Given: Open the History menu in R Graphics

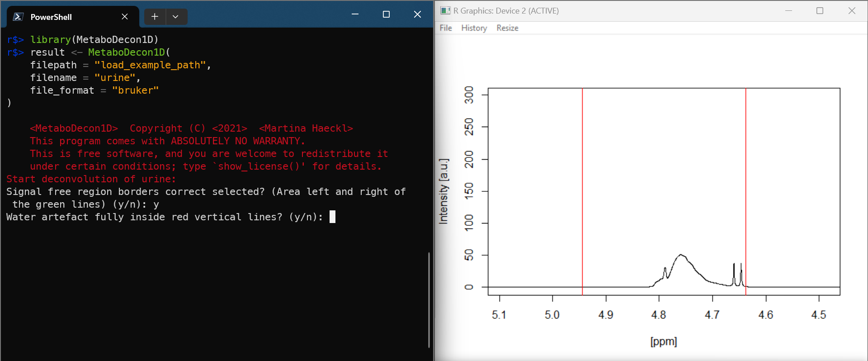Looking at the screenshot, I should click(474, 28).
